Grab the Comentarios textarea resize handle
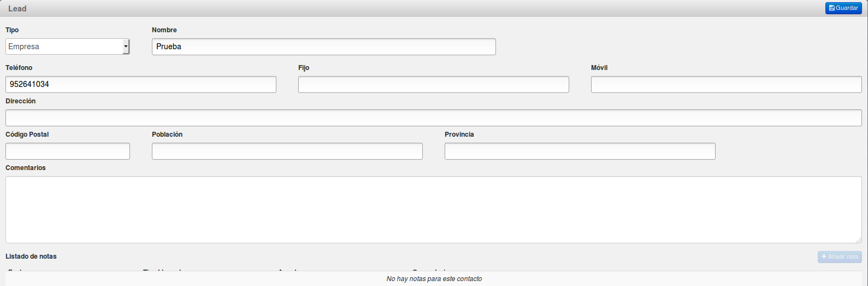Screen dimensions: 868x286 pyautogui.click(x=859, y=240)
